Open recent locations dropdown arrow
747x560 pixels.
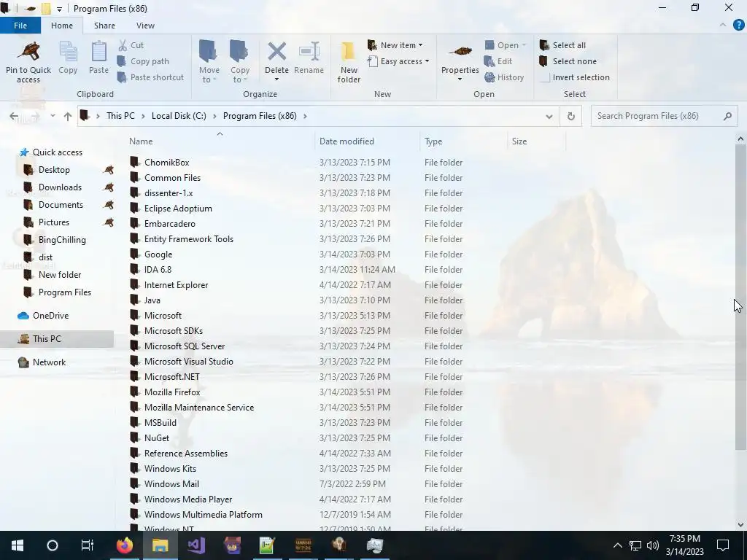pyautogui.click(x=53, y=116)
